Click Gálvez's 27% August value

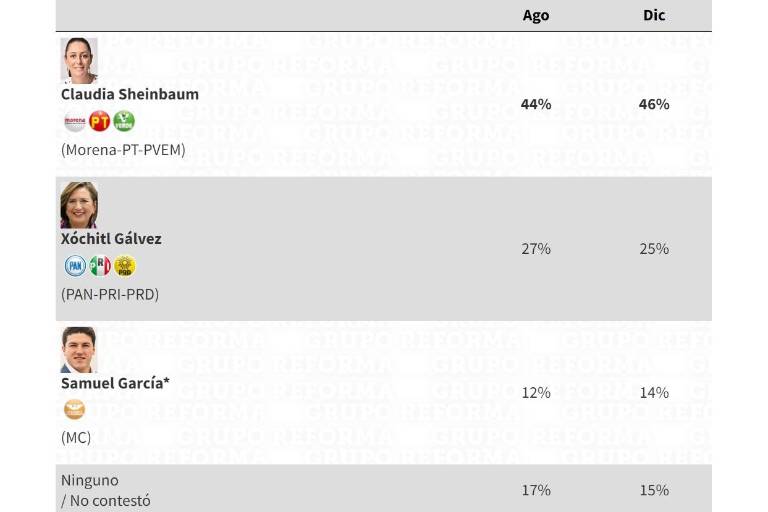(x=536, y=248)
